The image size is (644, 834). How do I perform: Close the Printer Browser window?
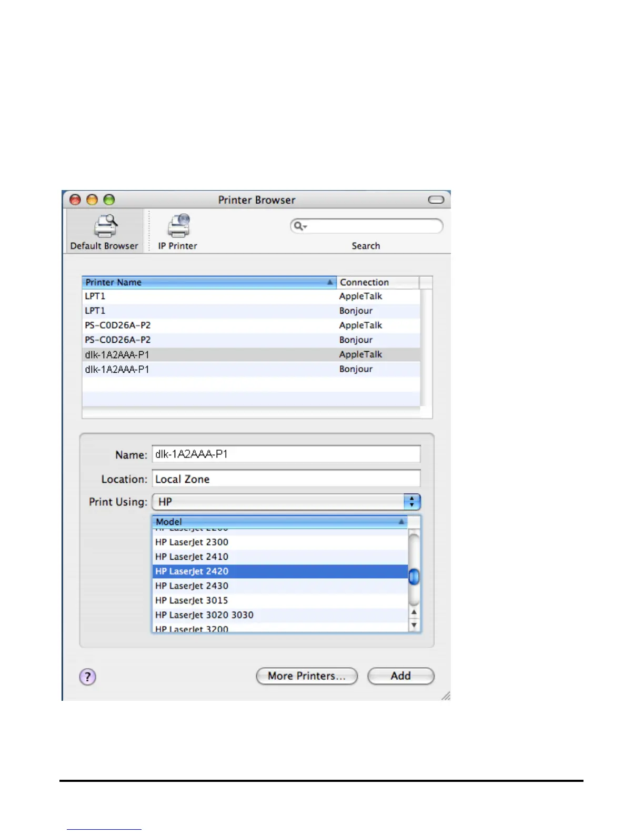75,200
